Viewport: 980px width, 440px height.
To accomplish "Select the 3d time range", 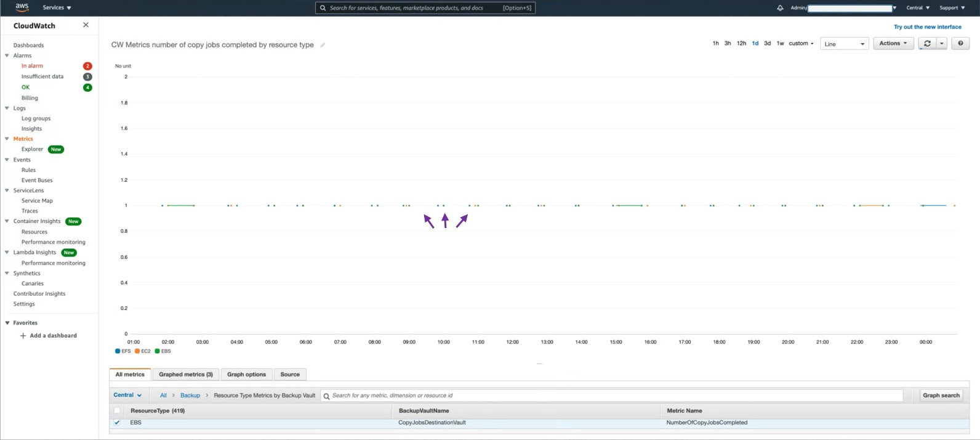I will coord(768,43).
